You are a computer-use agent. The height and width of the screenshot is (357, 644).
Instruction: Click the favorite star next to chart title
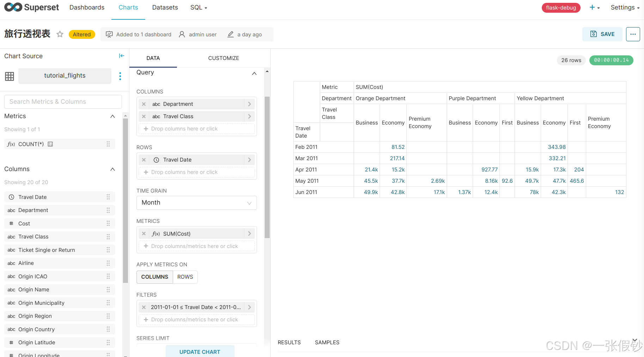(x=60, y=34)
